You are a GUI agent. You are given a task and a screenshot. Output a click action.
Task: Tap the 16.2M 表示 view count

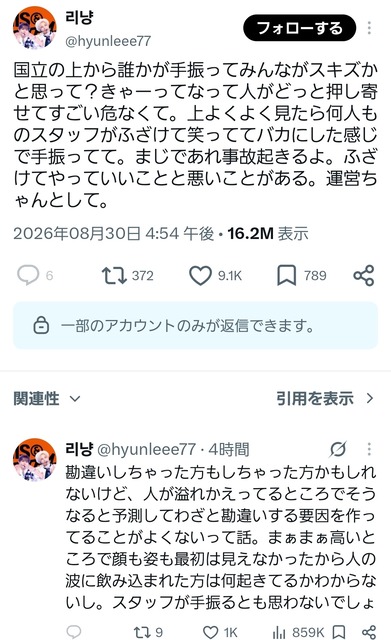267,233
